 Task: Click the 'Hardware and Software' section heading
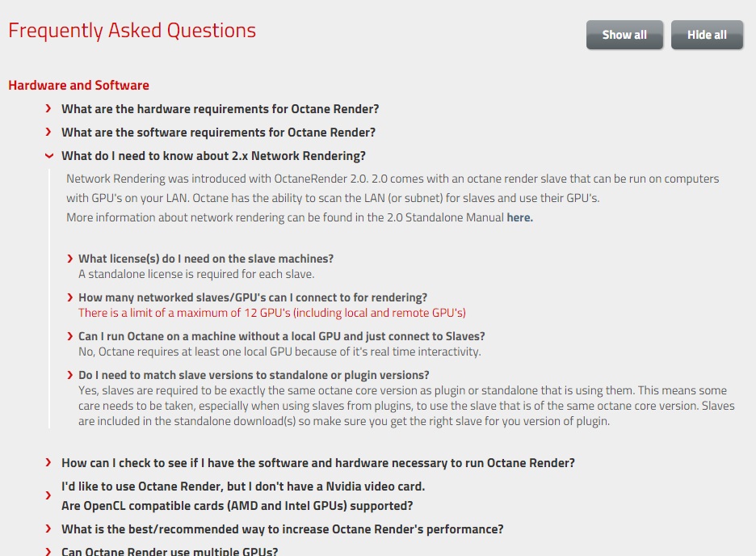[78, 86]
